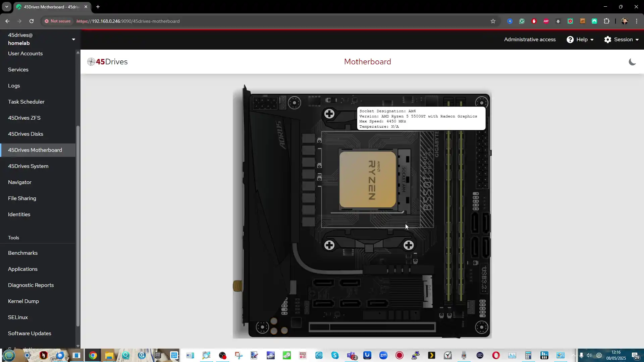Screen dimensions: 644x362
Task: Open Software Updates
Action: (30, 334)
